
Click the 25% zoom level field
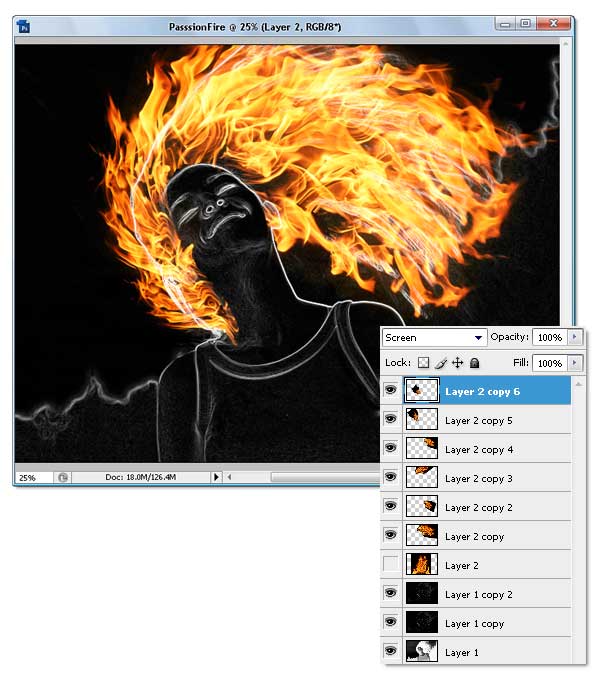point(32,478)
